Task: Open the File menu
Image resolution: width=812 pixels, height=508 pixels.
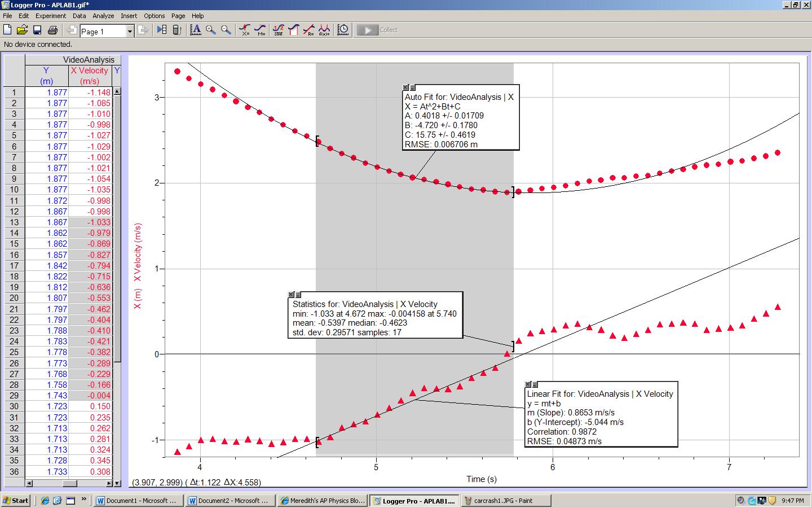Action: [x=7, y=16]
